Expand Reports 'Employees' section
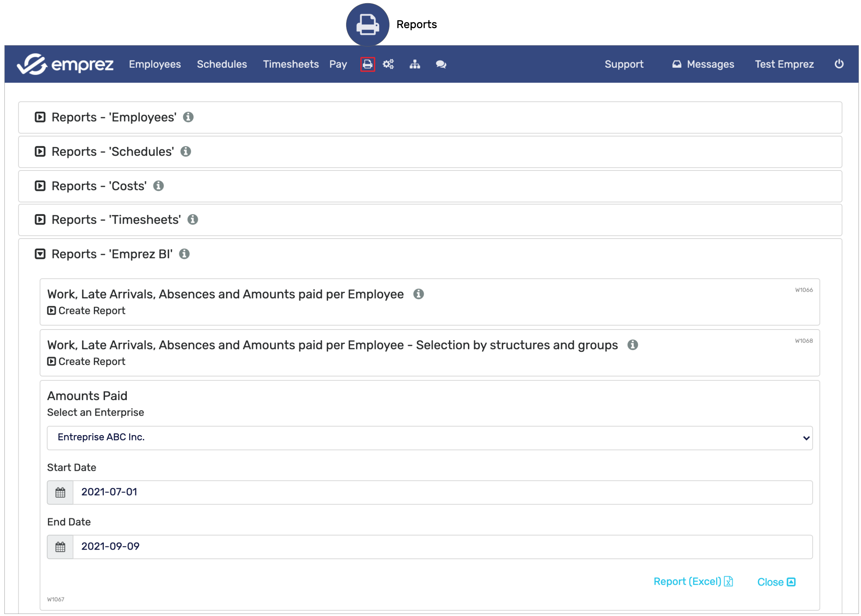The width and height of the screenshot is (861, 616). 40,117
